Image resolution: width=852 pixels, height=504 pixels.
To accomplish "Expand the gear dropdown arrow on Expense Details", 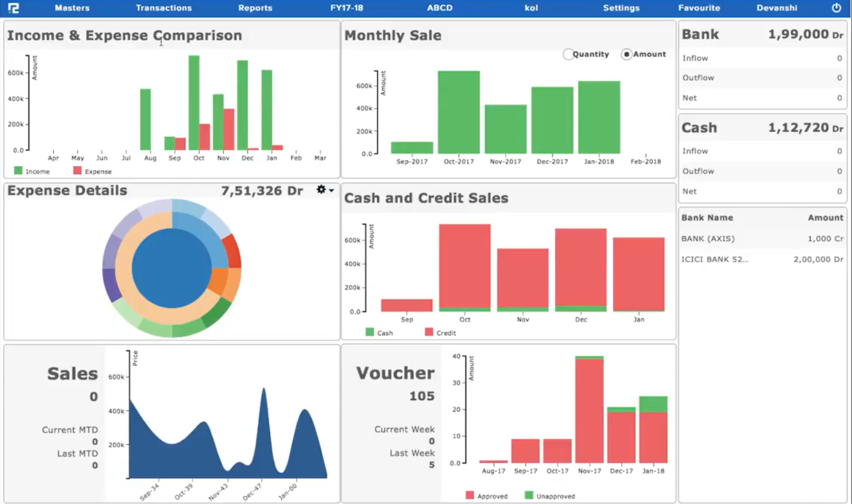I will (x=330, y=191).
